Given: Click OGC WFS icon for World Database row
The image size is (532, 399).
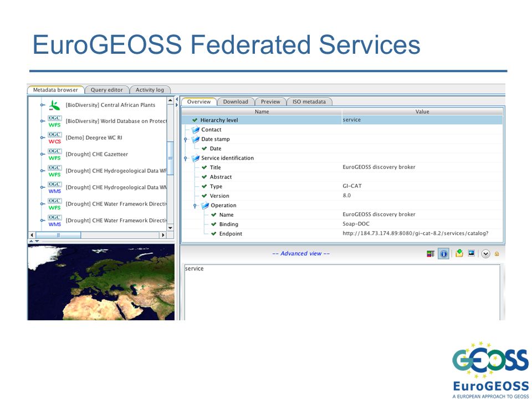Looking at the screenshot, I should [55, 121].
